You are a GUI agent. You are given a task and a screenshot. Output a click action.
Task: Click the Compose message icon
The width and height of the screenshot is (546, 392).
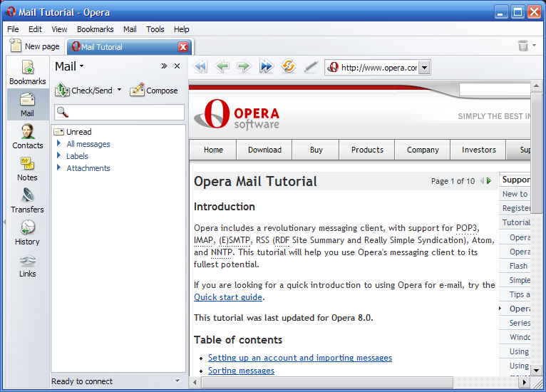coord(137,91)
